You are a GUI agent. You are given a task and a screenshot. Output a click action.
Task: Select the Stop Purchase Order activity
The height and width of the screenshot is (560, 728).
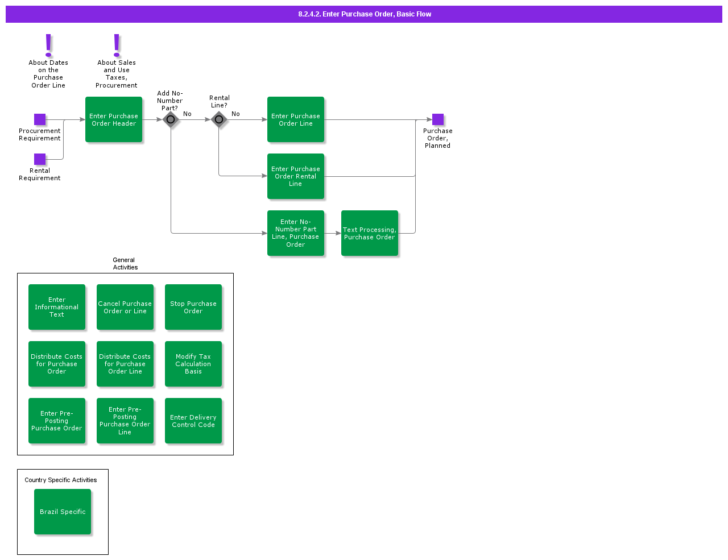(193, 307)
